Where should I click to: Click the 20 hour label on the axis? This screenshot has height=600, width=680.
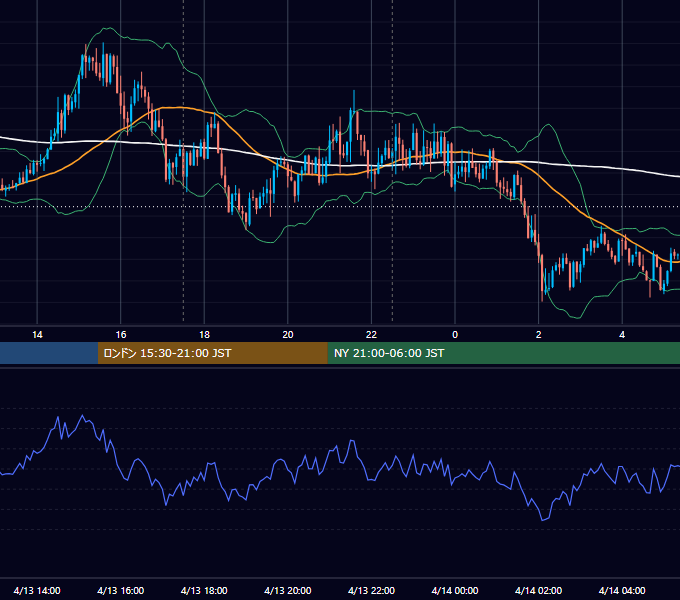pyautogui.click(x=288, y=335)
